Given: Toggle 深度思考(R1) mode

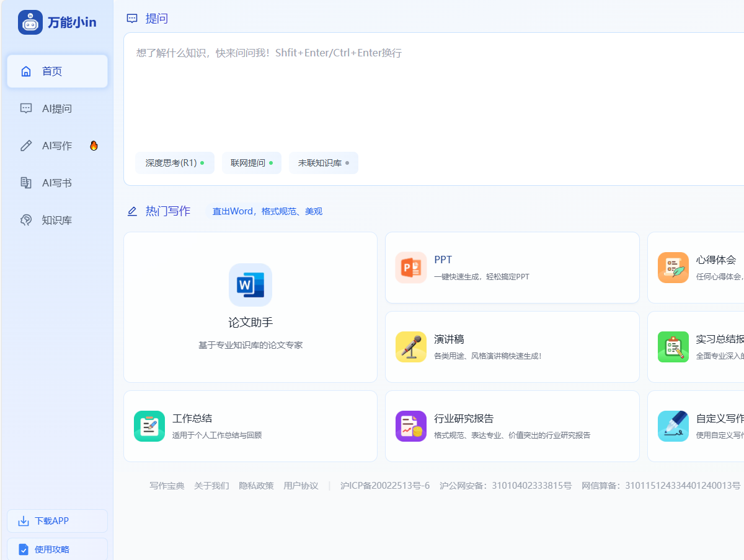Looking at the screenshot, I should coord(175,163).
